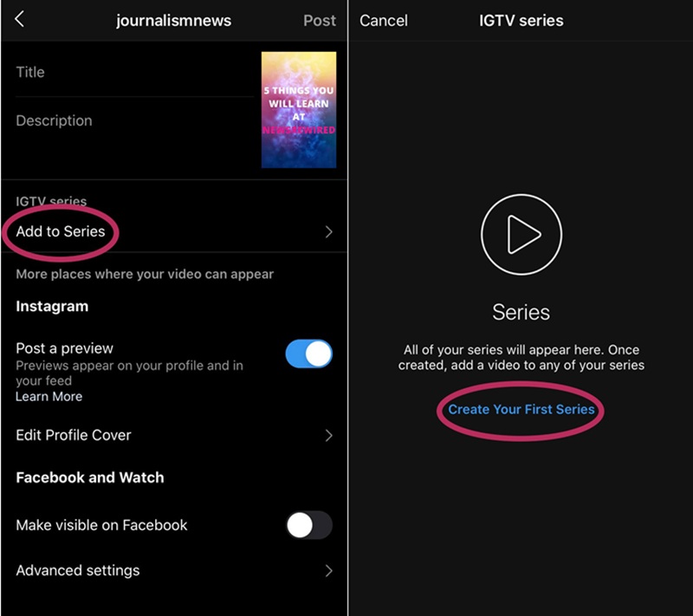This screenshot has height=616, width=693.
Task: Choose Add to Series row
Action: 174,232
